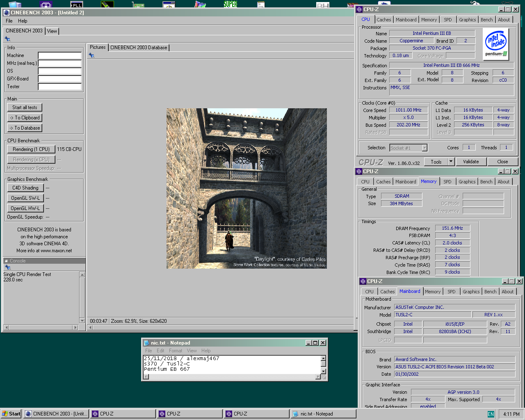Click Notepad text line Pentium EB 667
The width and height of the screenshot is (525, 420).
tap(167, 369)
